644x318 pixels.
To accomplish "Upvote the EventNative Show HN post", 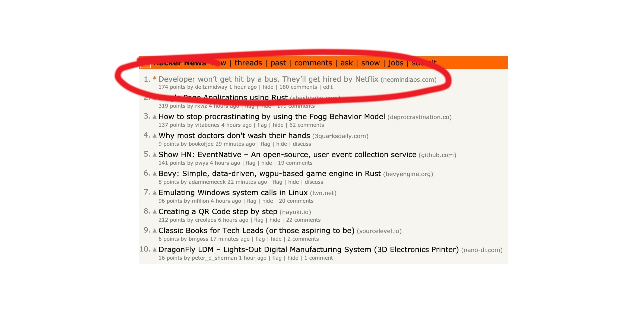I will click(x=155, y=155).
